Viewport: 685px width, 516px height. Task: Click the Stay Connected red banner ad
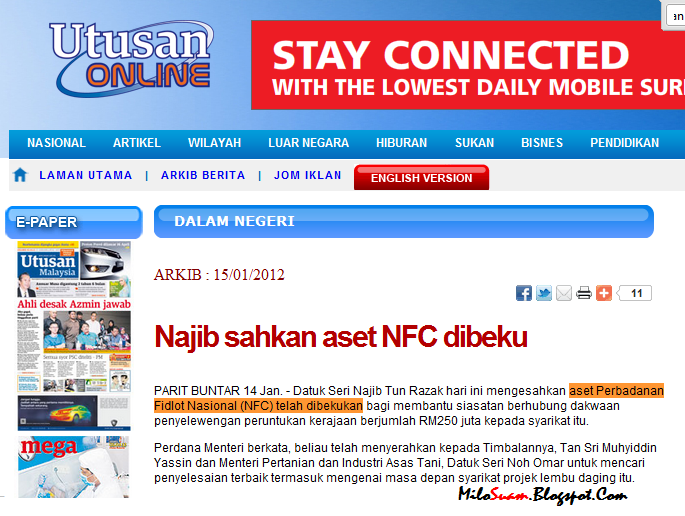468,65
